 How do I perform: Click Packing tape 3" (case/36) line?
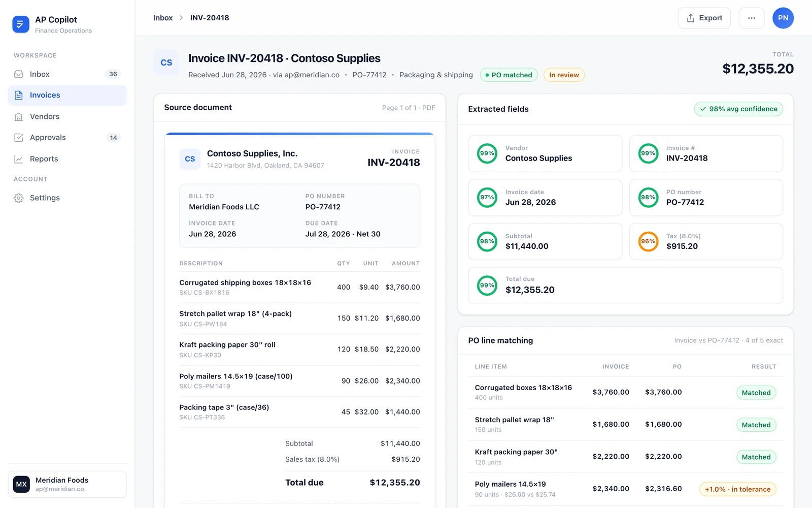[x=299, y=412]
